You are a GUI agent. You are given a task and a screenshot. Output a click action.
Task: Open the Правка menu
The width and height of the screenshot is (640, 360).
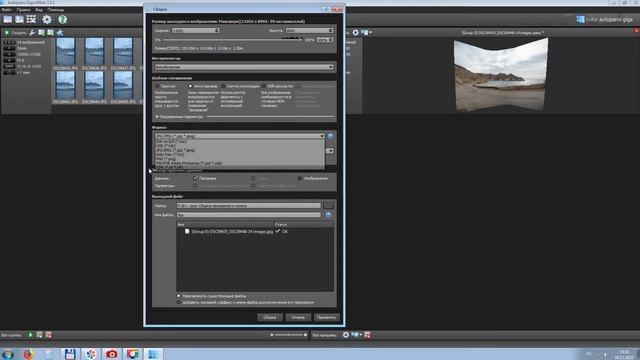[x=23, y=9]
